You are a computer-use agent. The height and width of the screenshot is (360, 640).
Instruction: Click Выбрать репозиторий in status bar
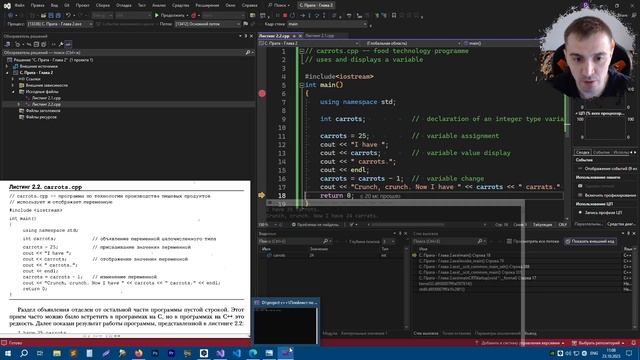598,343
